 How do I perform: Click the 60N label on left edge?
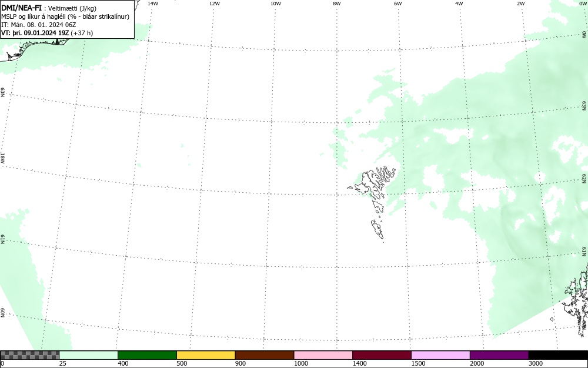pos(2,313)
